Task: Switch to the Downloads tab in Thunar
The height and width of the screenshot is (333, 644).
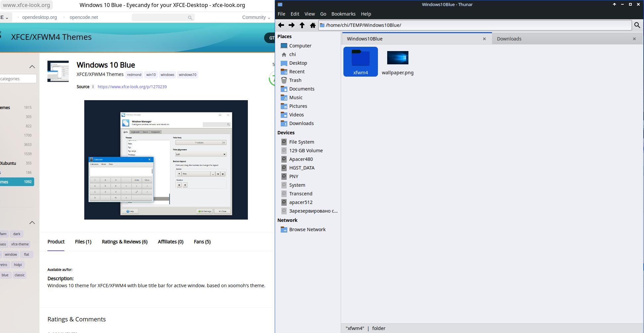Action: [x=509, y=39]
